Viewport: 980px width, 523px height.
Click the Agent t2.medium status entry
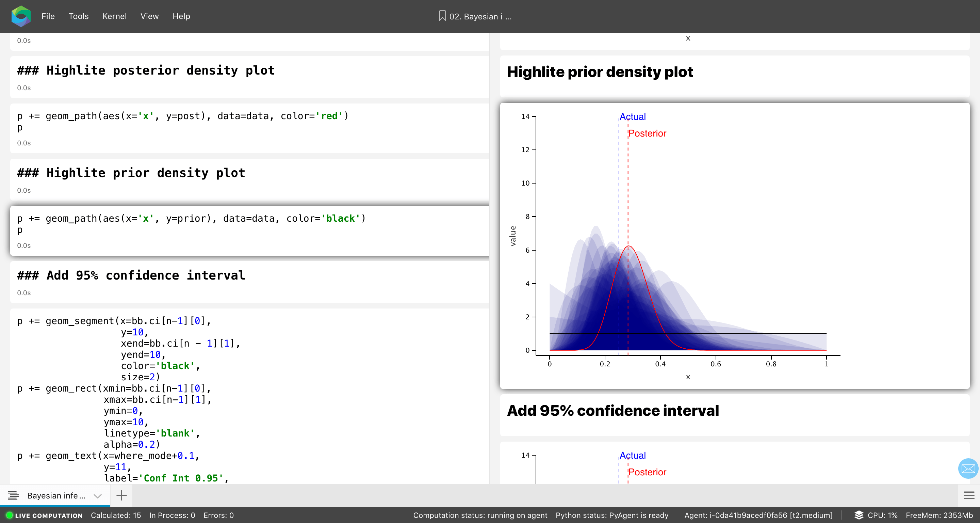pyautogui.click(x=758, y=516)
